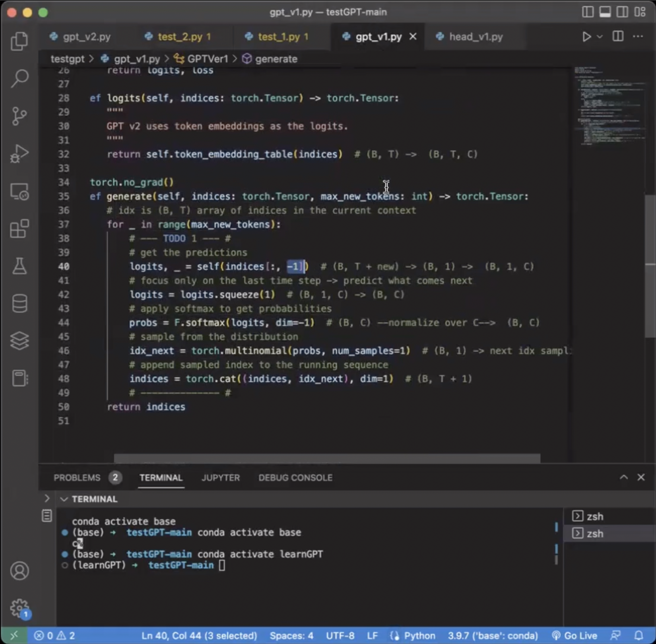The image size is (656, 644).
Task: Open run options dropdown beside play button
Action: (600, 37)
